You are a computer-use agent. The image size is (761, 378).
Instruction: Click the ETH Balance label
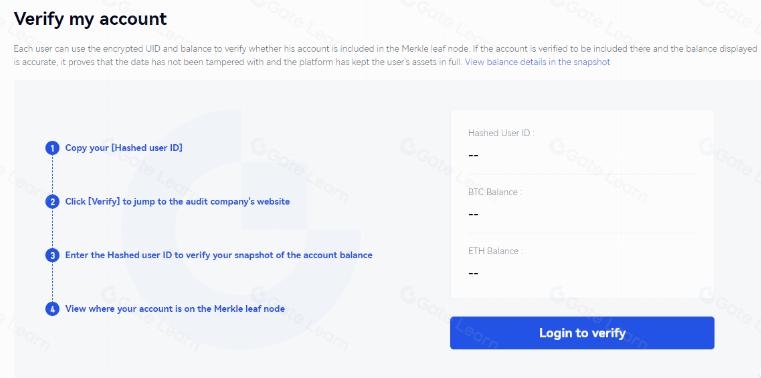tap(496, 251)
